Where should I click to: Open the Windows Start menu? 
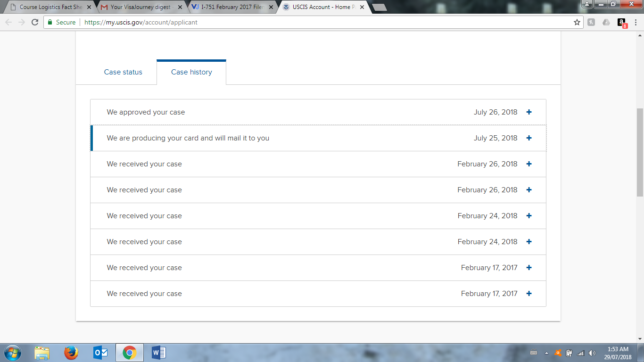pyautogui.click(x=12, y=353)
